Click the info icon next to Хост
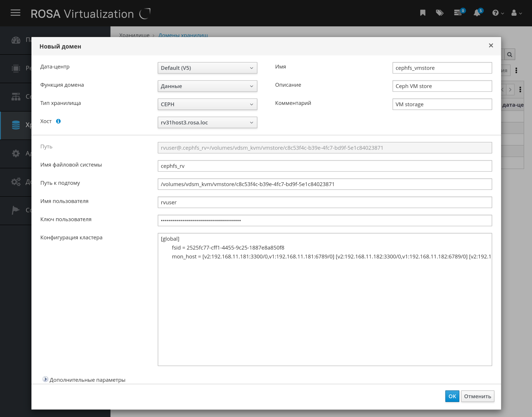 click(x=58, y=121)
